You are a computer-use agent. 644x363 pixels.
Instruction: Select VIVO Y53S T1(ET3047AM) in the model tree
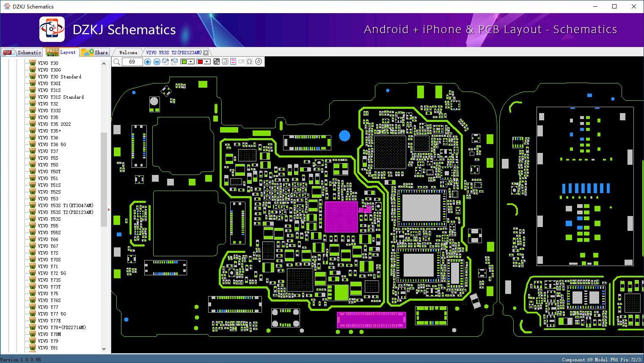coord(66,205)
